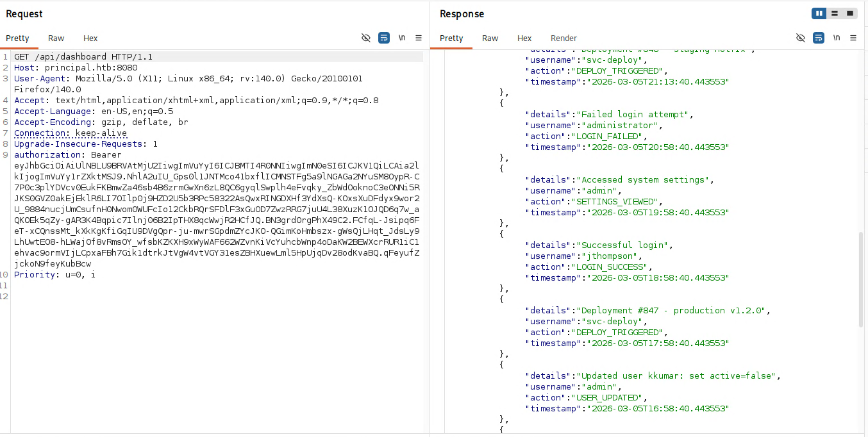Open Hex tab in Response panel

[x=524, y=38]
